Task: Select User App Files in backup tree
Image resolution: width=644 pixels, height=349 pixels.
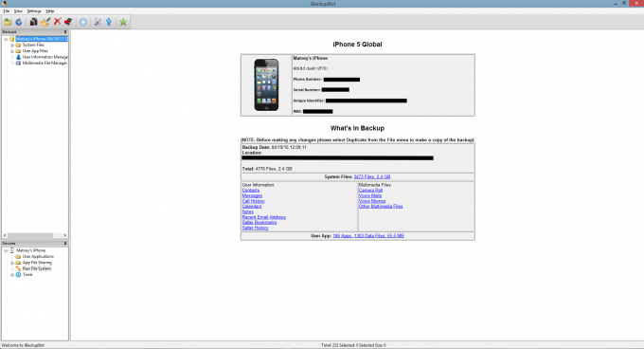Action: click(35, 51)
